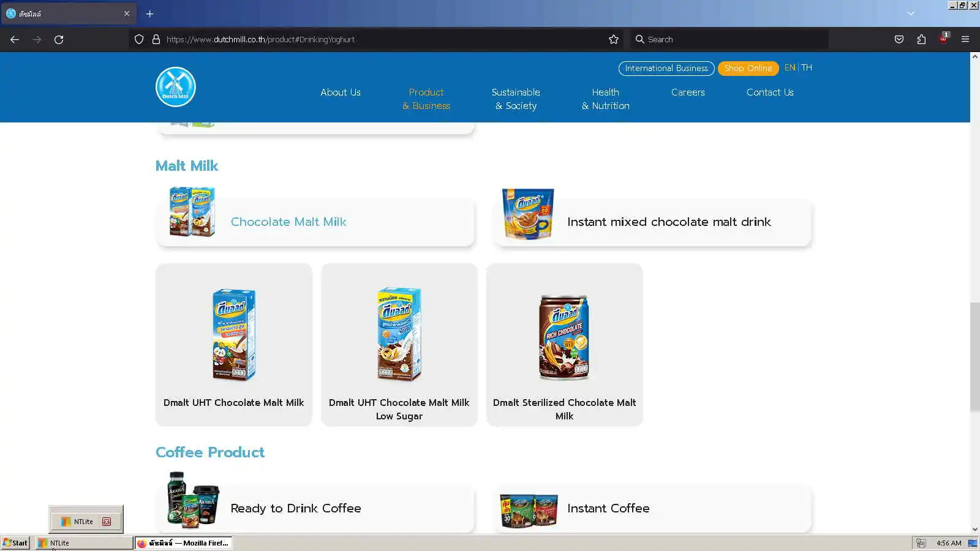Viewport: 980px width, 551px height.
Task: Open the Windows Start button
Action: pos(15,543)
